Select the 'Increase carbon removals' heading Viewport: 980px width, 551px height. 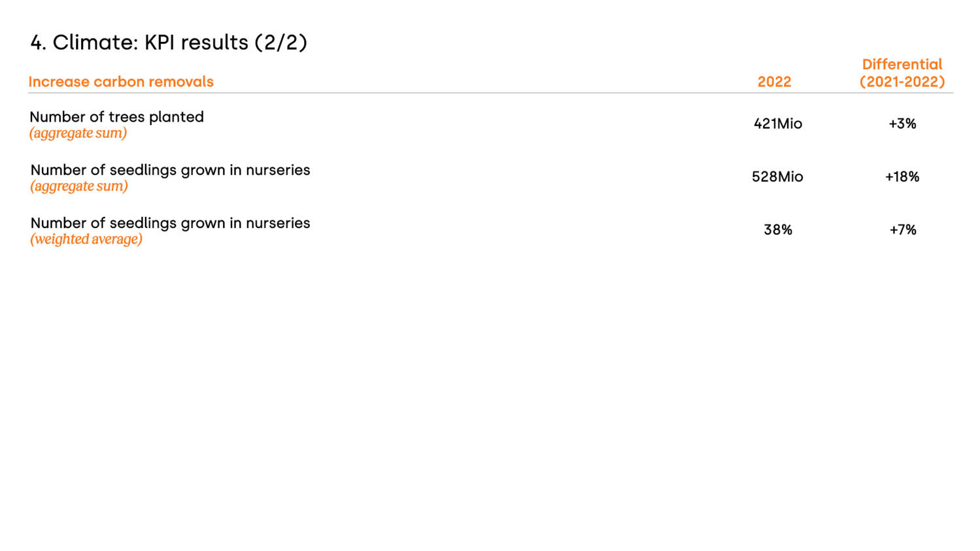(x=121, y=82)
